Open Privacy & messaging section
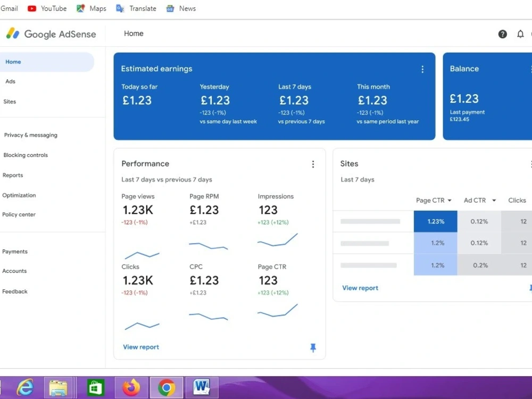This screenshot has height=399, width=532. pyautogui.click(x=30, y=135)
